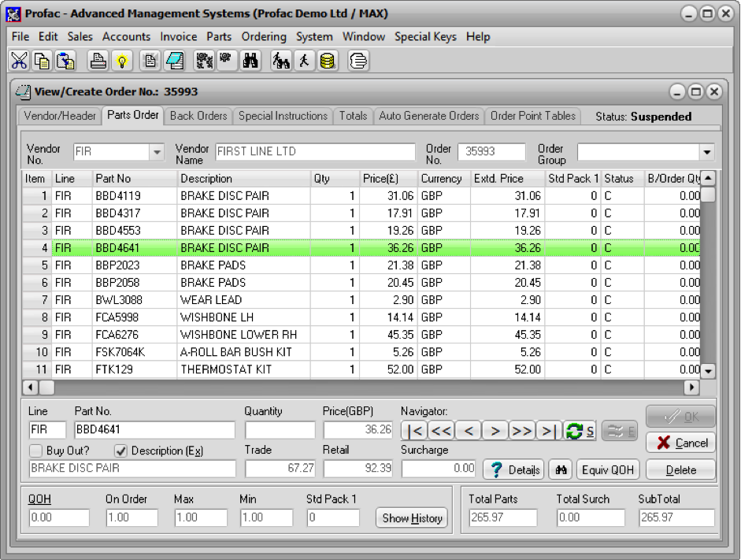Jump to first record with |< navigator
The height and width of the screenshot is (560, 741).
point(414,431)
